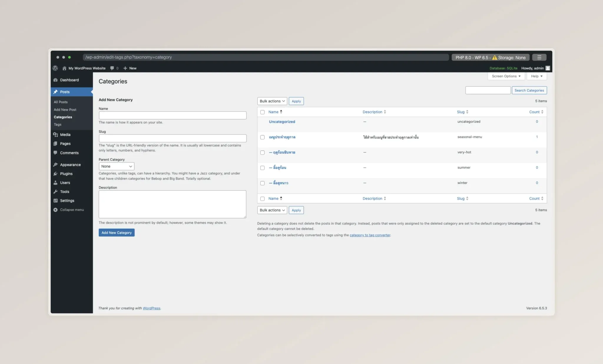Collapse menu using the arrow icon

tap(55, 210)
